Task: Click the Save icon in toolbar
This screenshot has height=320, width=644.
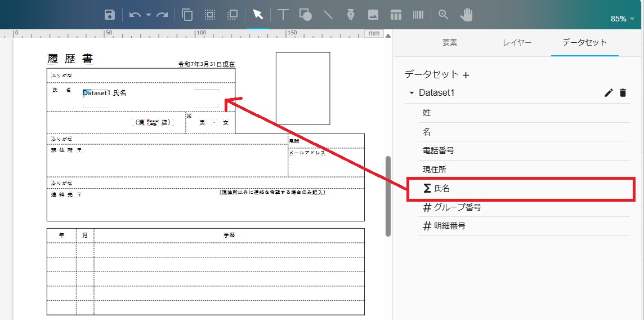Action: [x=110, y=15]
